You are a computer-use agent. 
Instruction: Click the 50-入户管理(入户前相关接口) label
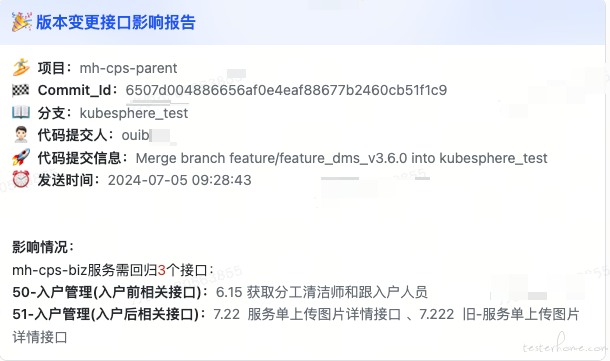(107, 292)
